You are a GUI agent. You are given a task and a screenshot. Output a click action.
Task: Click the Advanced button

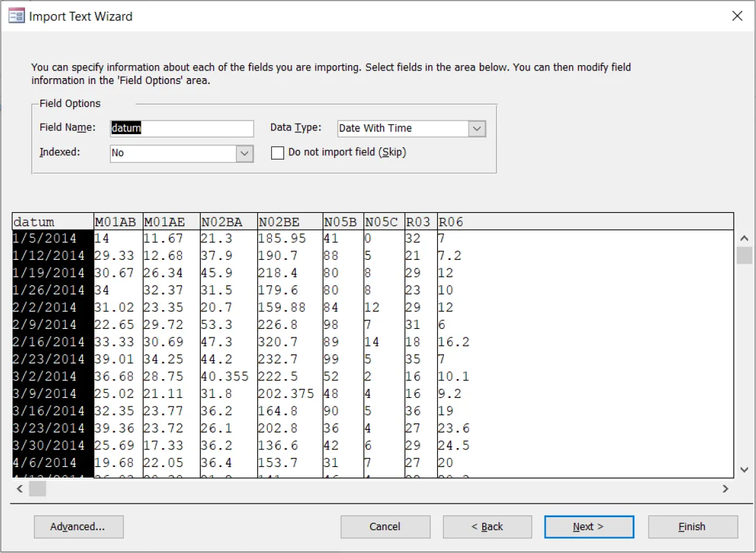point(78,526)
